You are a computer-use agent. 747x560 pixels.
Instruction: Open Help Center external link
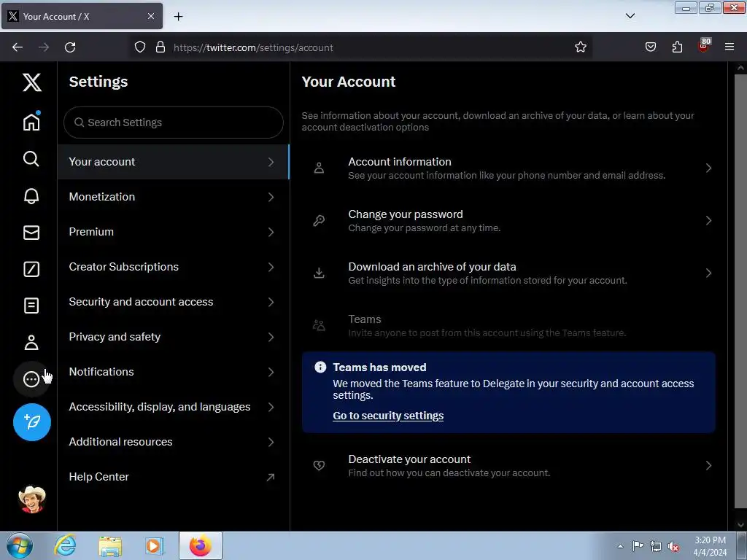(x=173, y=477)
